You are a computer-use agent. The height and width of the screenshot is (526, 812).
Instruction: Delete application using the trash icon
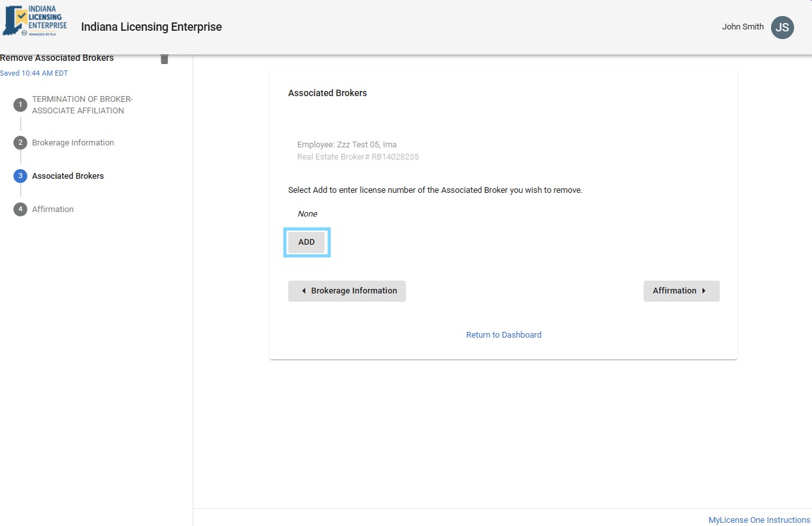165,59
